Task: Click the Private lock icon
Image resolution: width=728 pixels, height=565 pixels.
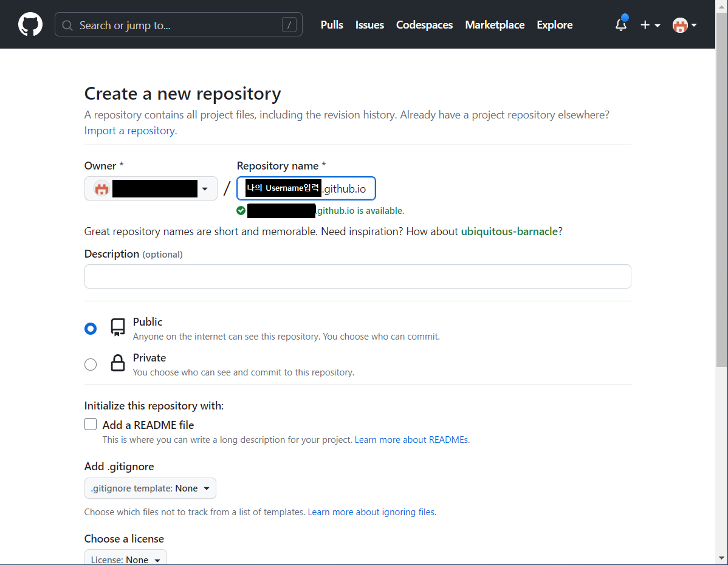Action: tap(118, 363)
